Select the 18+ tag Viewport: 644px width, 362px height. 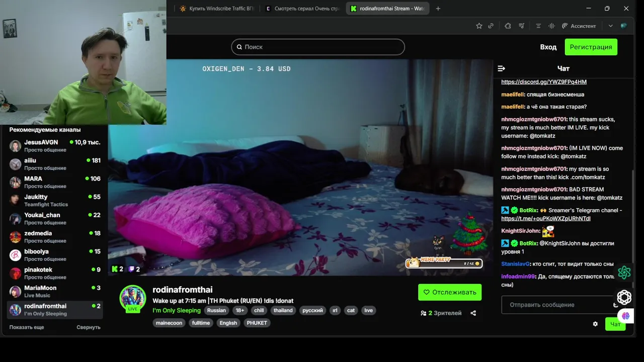coord(240,310)
